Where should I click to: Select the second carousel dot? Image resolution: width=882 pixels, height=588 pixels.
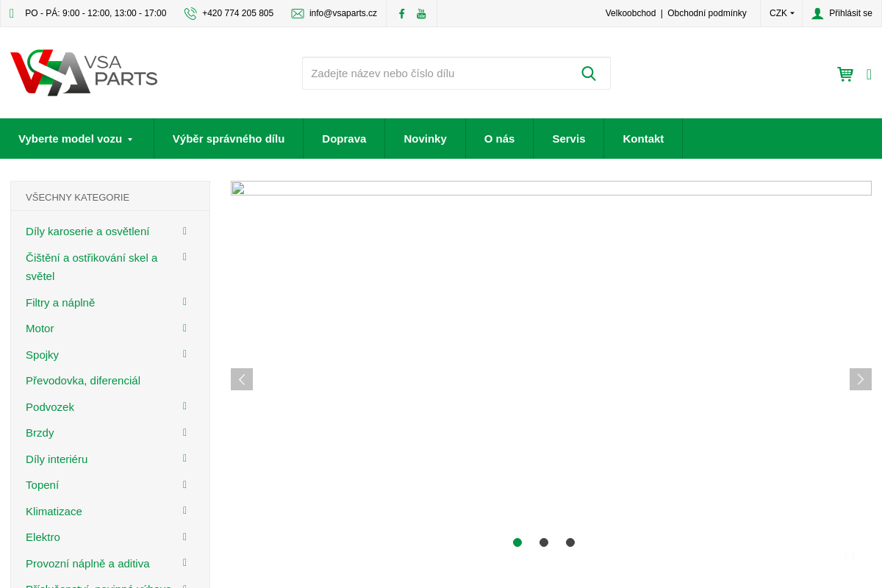point(544,542)
